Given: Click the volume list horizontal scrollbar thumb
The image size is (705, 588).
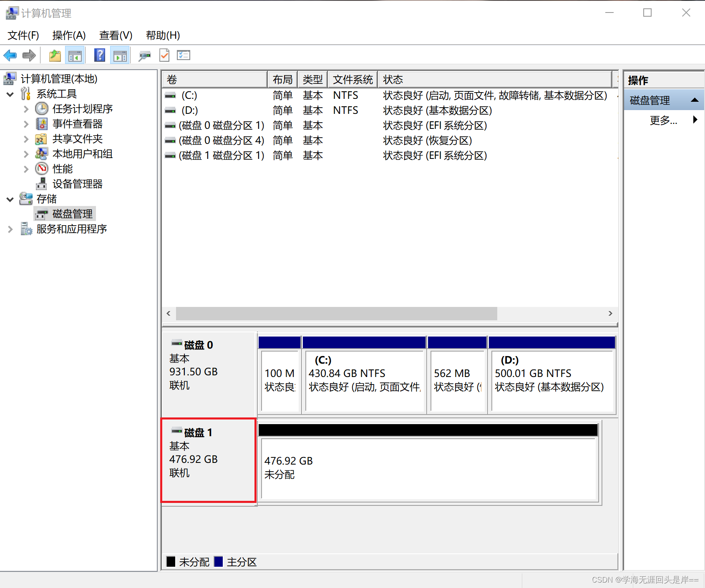Looking at the screenshot, I should (x=337, y=314).
